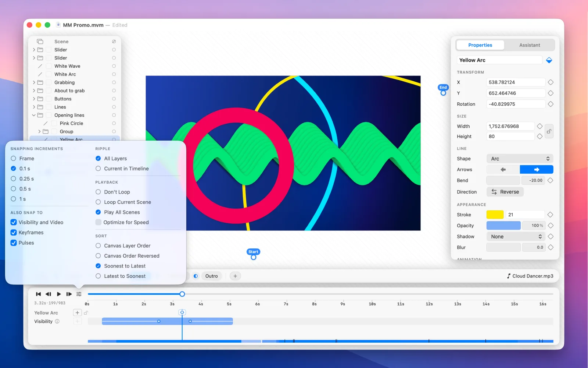Select Canvas Layer Order sort
Image resolution: width=588 pixels, height=368 pixels.
click(x=98, y=246)
